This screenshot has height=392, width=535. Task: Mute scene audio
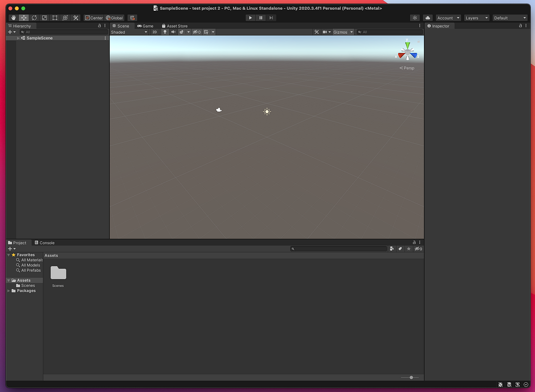tap(173, 32)
